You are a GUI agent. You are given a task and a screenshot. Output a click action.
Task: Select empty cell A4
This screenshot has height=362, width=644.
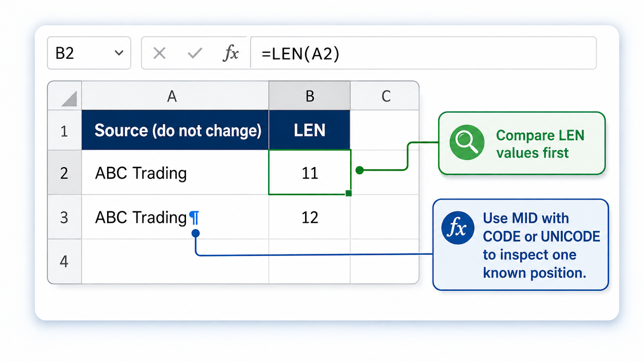click(x=175, y=261)
